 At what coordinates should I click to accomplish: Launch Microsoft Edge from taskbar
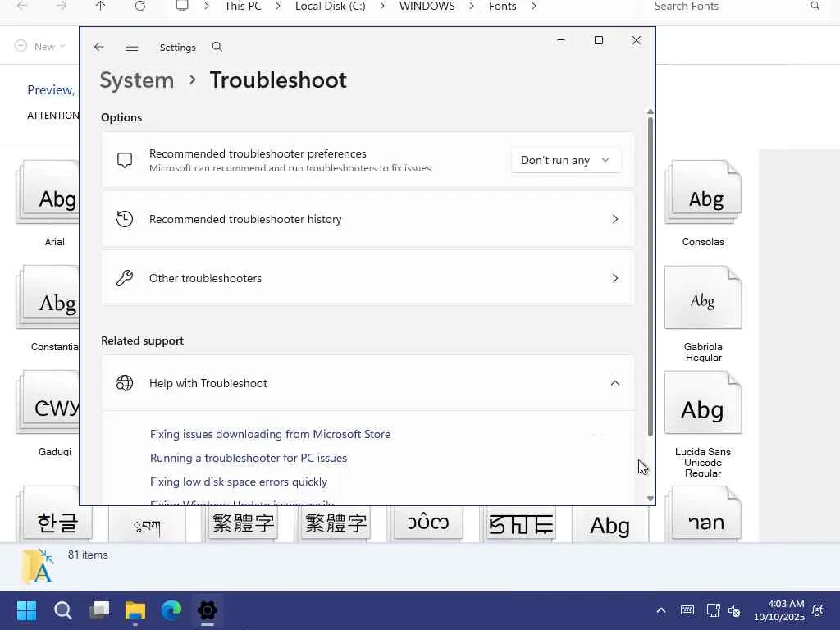coord(171,610)
